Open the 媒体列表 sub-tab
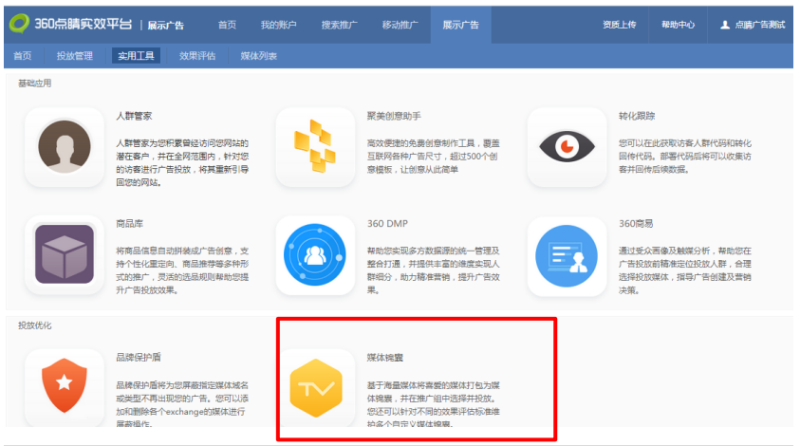 click(x=259, y=57)
